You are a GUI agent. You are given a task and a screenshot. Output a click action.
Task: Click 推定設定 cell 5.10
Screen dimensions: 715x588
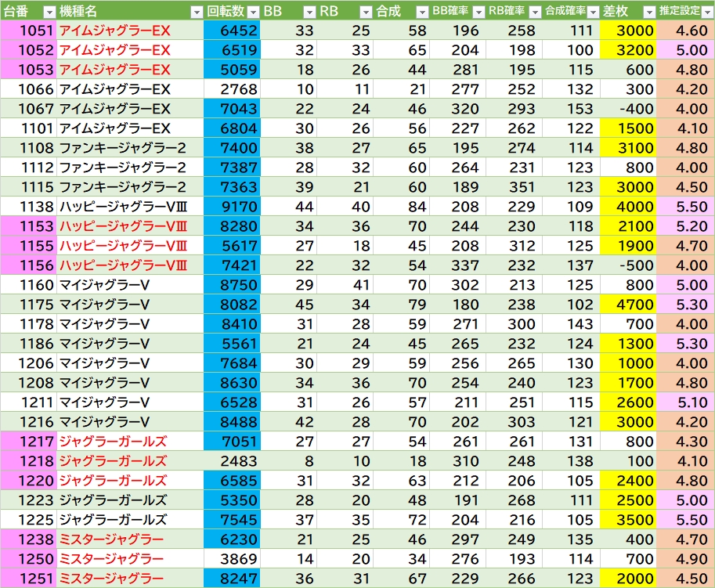tap(686, 403)
